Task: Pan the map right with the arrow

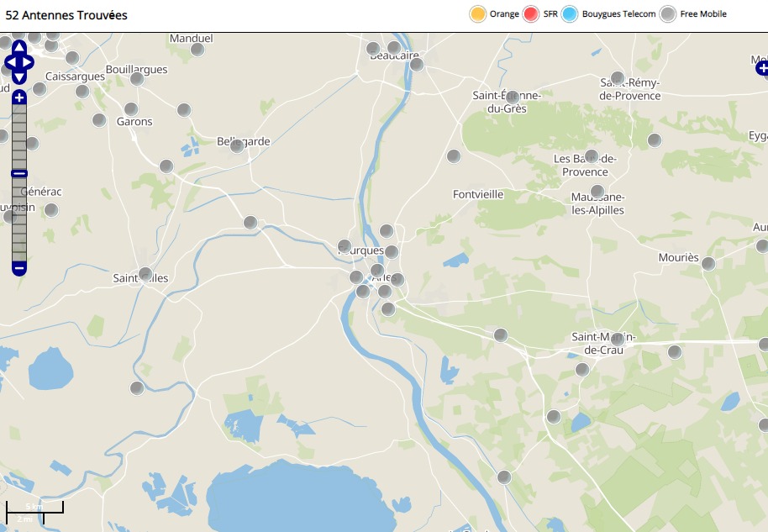Action: (x=29, y=63)
